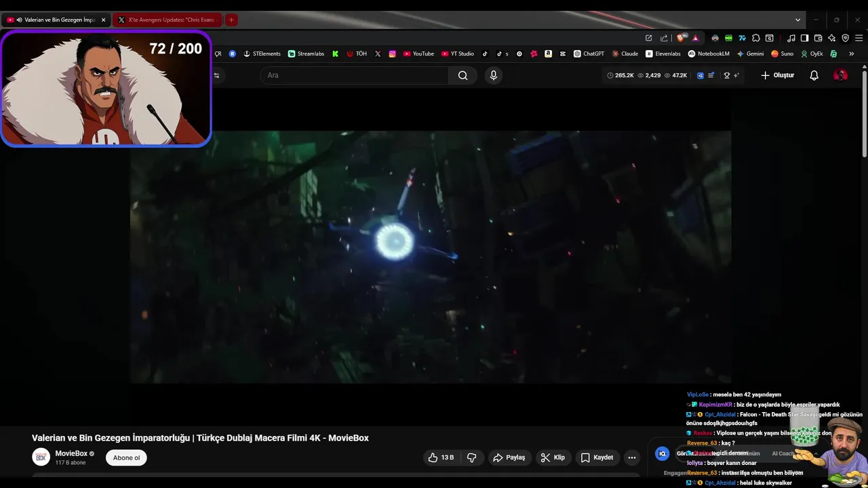Open the browser hamburger menu
868x488 pixels.
click(859, 38)
